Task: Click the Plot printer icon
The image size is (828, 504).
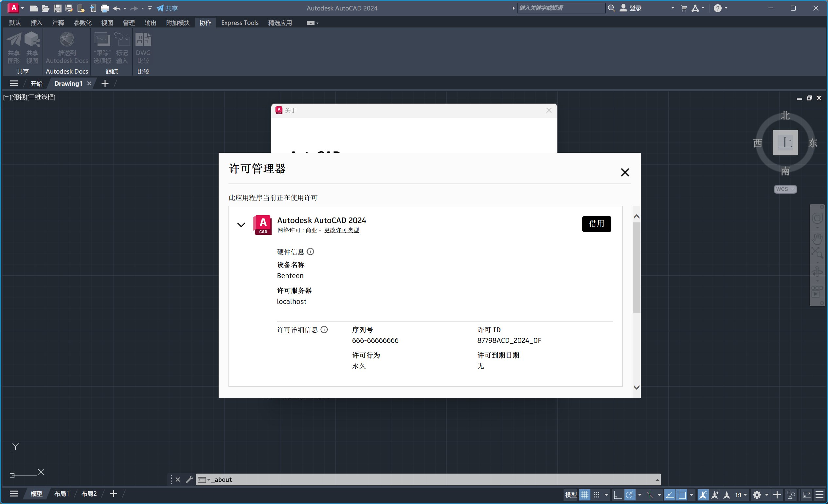Action: coord(104,9)
